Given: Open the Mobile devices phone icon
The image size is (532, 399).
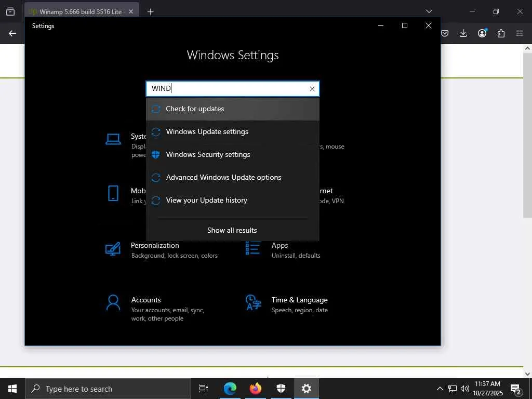Looking at the screenshot, I should coord(113,193).
